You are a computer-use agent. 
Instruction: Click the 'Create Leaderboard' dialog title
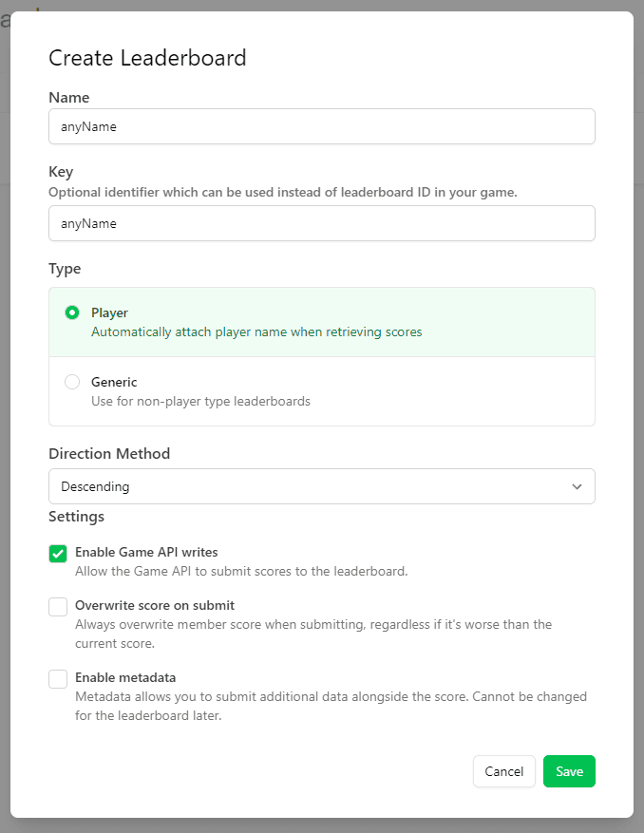click(x=147, y=58)
